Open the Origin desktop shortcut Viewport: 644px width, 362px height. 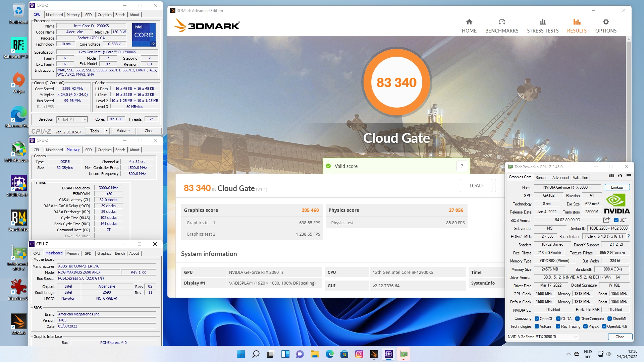(x=18, y=83)
